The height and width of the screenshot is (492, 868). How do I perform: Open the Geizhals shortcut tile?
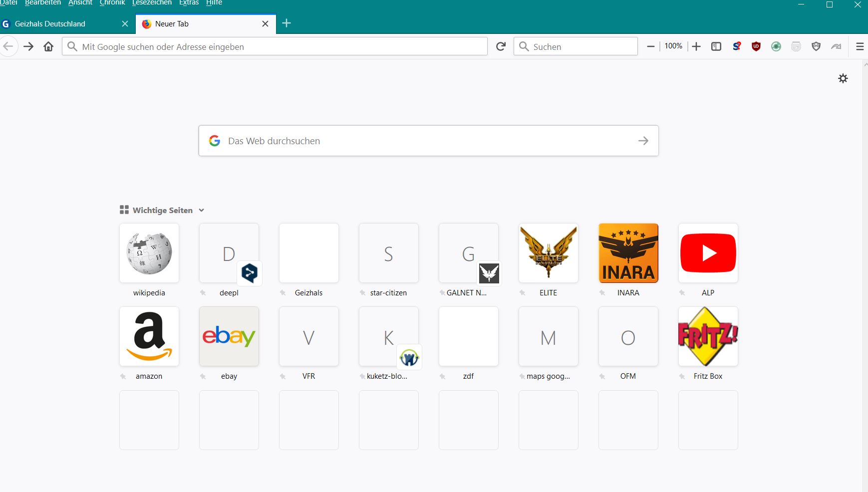pos(309,253)
